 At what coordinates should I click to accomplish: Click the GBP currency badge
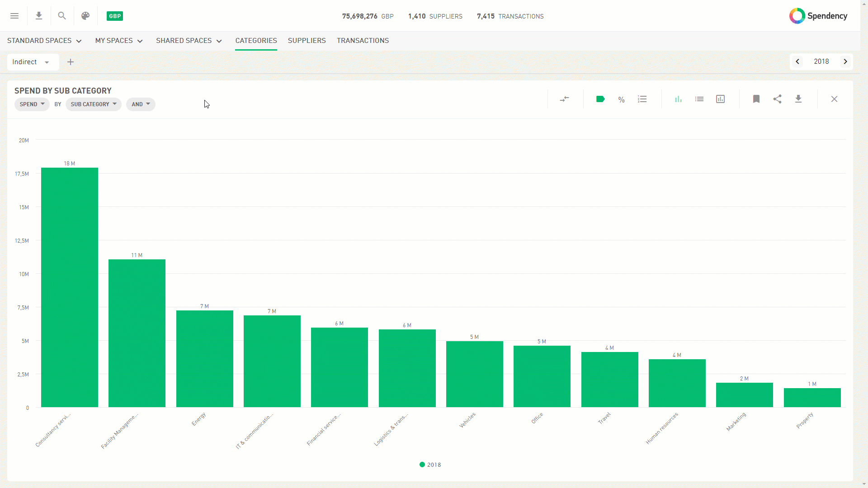(x=115, y=16)
